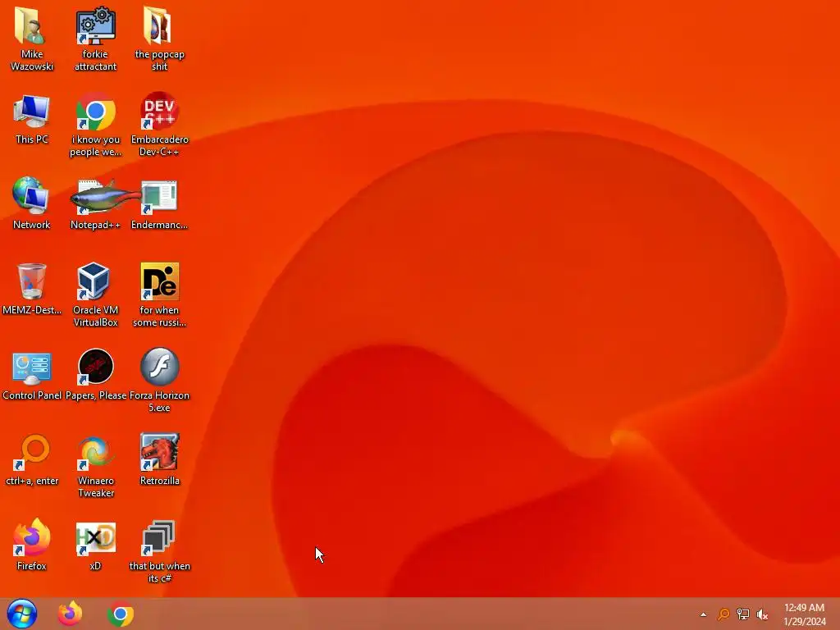This screenshot has height=630, width=840.
Task: Select the 'i know you people we...' Chrome shortcut
Action: pos(95,112)
